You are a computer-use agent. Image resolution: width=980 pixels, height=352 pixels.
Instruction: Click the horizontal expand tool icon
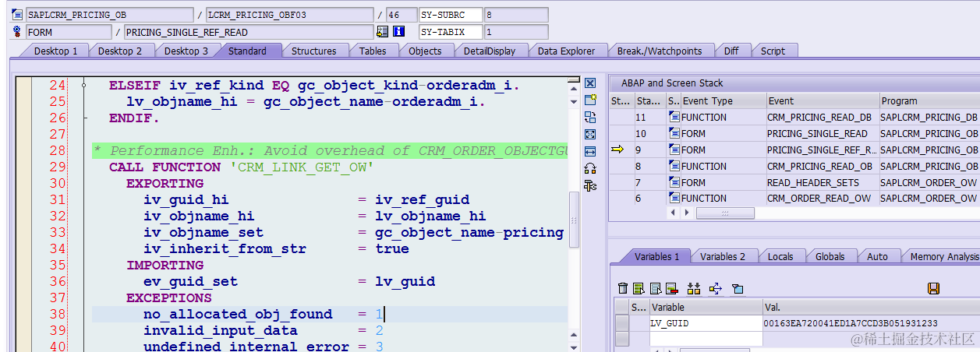coord(590,151)
